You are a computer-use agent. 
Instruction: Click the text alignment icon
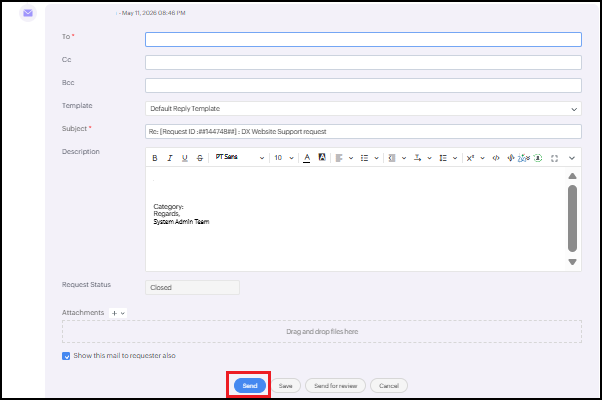(x=339, y=158)
